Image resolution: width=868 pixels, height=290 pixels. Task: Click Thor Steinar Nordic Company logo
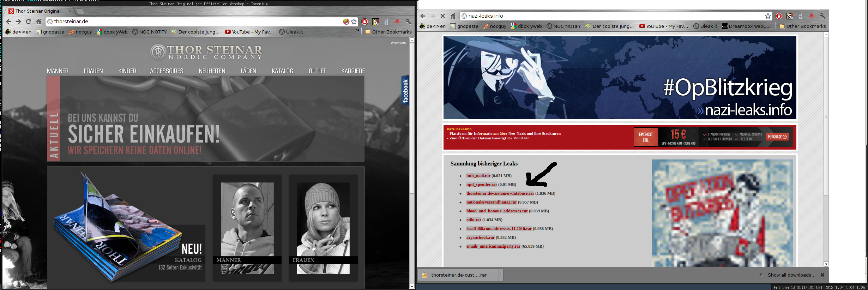pyautogui.click(x=206, y=52)
